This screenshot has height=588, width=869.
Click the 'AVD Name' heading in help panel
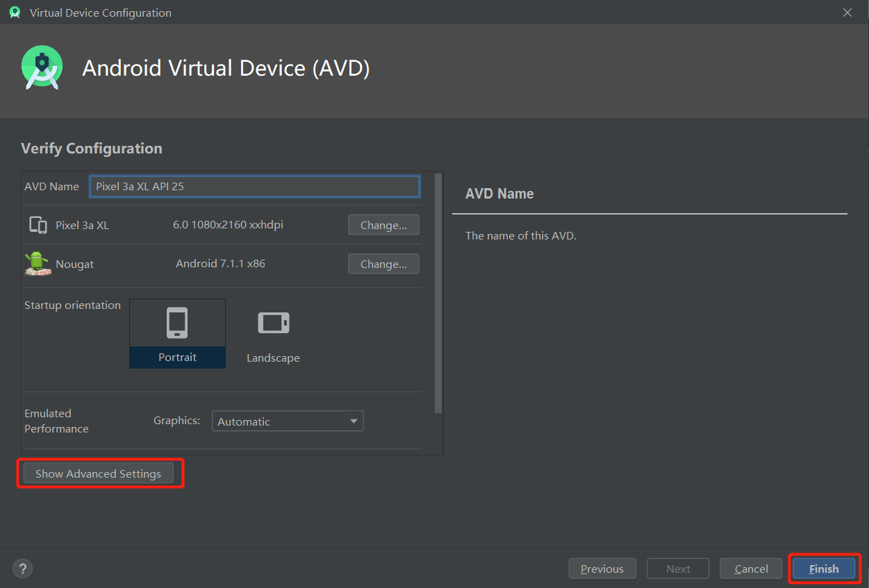click(x=499, y=194)
